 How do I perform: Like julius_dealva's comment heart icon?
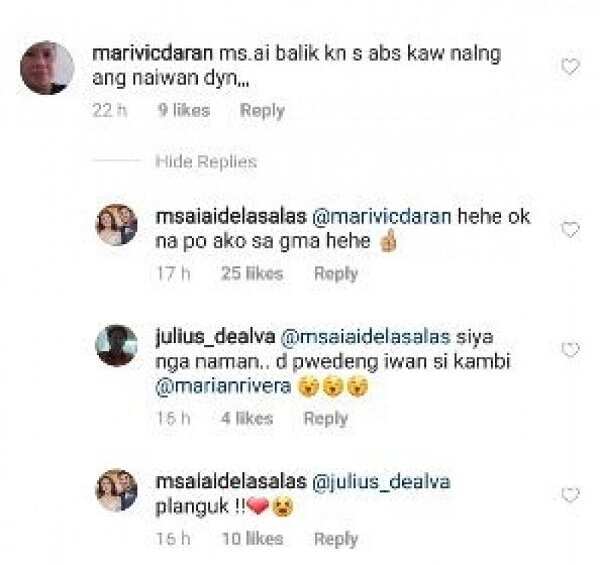point(570,349)
